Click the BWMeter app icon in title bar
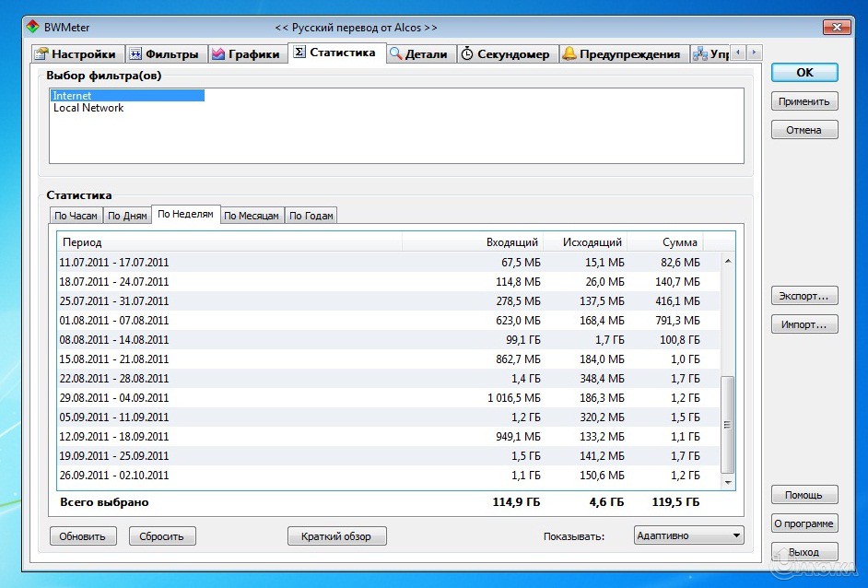Viewport: 868px width, 588px height. (x=32, y=28)
